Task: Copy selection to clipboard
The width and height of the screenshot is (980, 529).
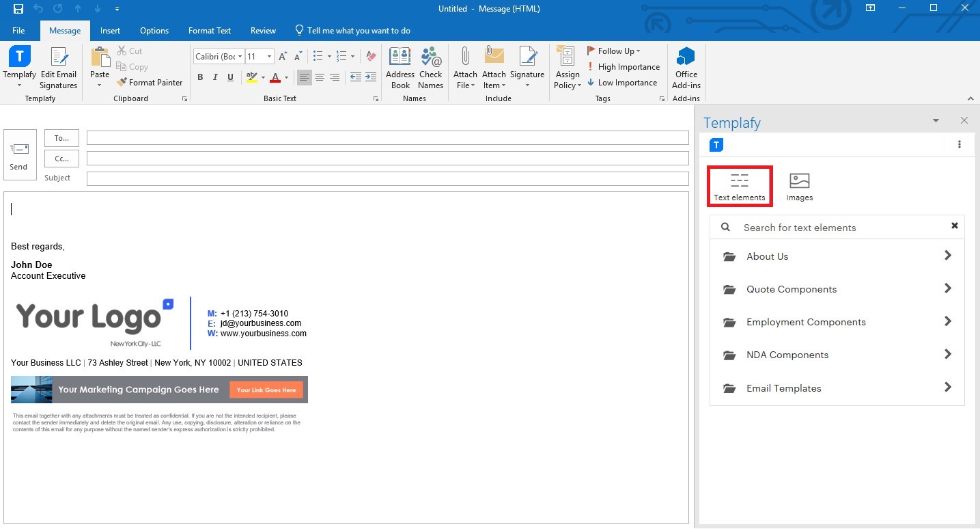Action: (x=132, y=66)
